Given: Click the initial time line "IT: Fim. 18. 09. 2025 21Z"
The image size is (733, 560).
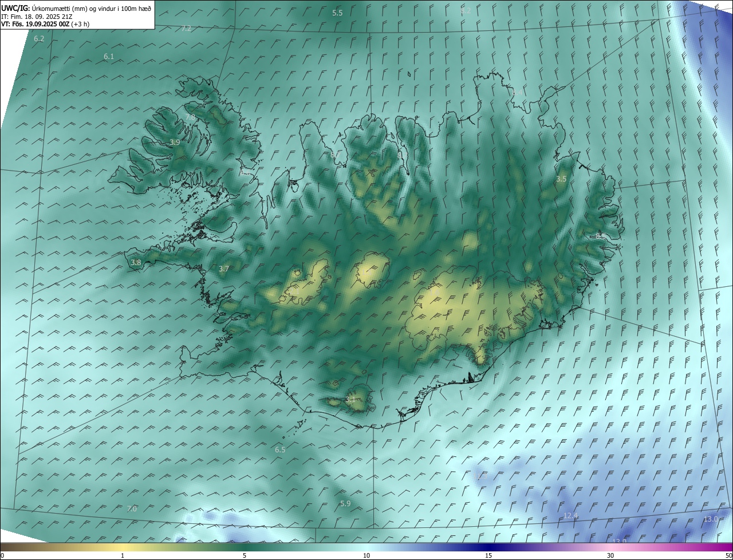Looking at the screenshot, I should click(36, 17).
